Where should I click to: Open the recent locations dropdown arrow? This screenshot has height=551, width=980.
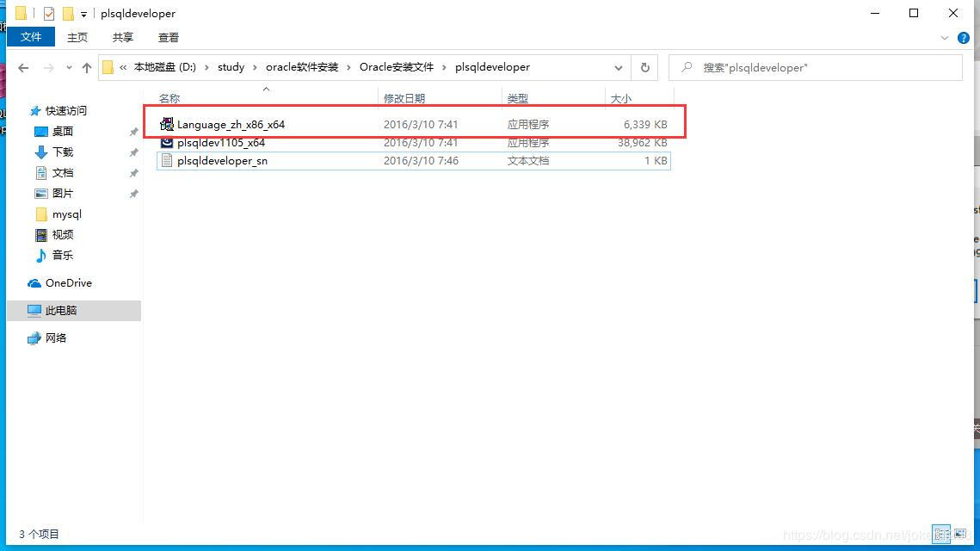[69, 67]
